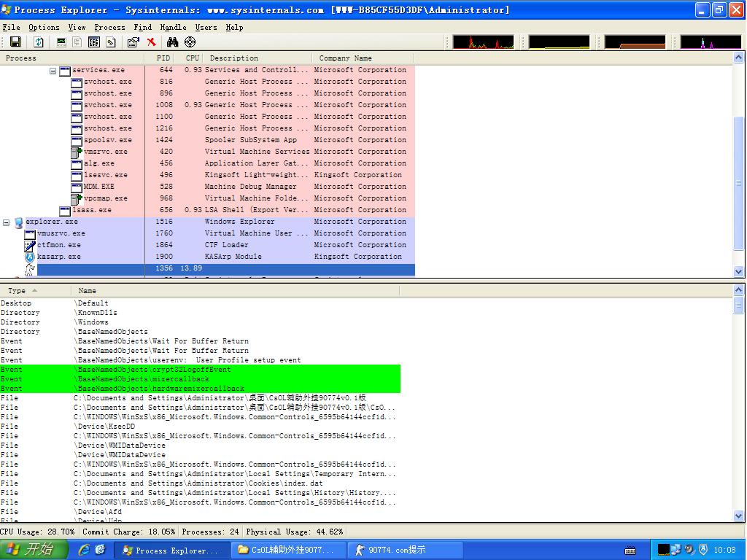The width and height of the screenshot is (747, 560).
Task: Sort handles by the Type column header
Action: pos(35,290)
